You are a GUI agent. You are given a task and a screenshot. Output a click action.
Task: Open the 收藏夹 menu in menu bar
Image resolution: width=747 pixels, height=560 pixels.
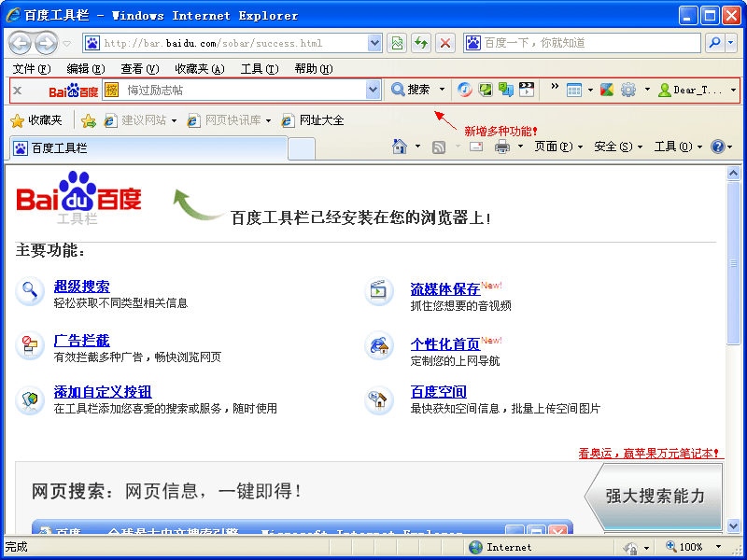pyautogui.click(x=199, y=68)
